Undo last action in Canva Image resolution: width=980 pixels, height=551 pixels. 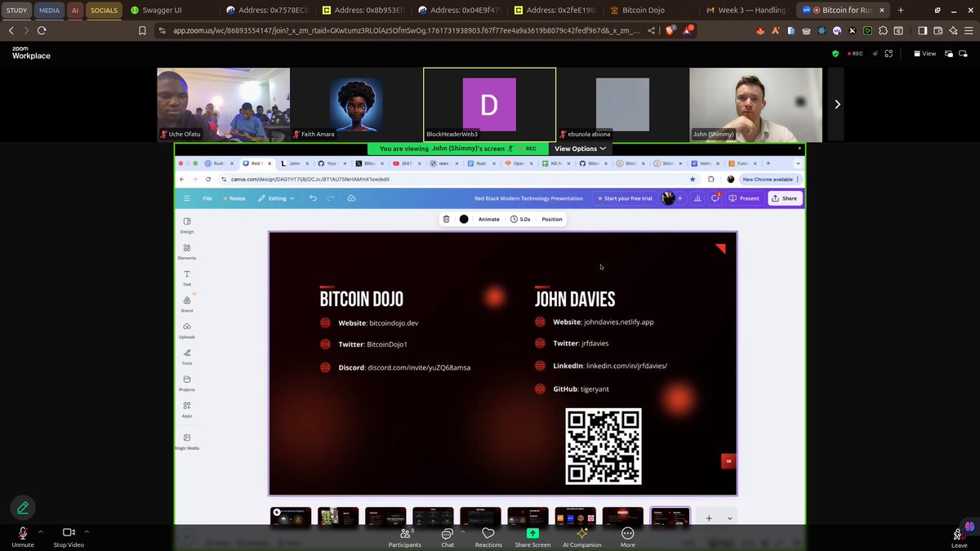pyautogui.click(x=313, y=198)
